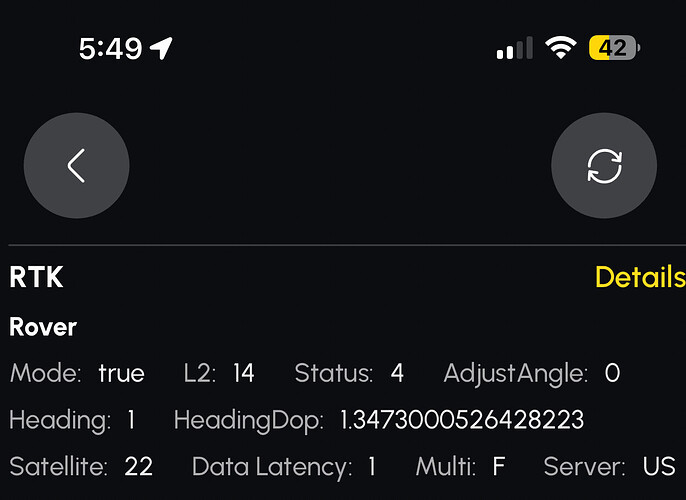Tap the AdjustAngle value 0
Image resolution: width=686 pixels, height=500 pixels.
[612, 373]
